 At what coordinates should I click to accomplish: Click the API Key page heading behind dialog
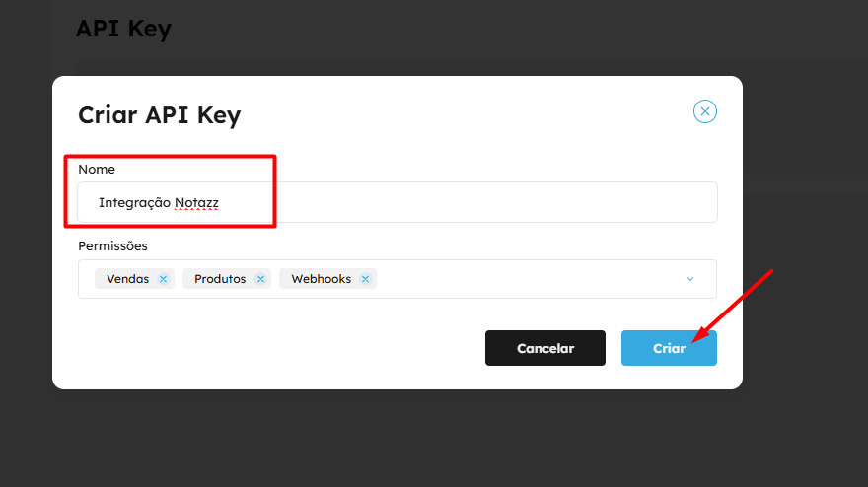click(x=123, y=29)
